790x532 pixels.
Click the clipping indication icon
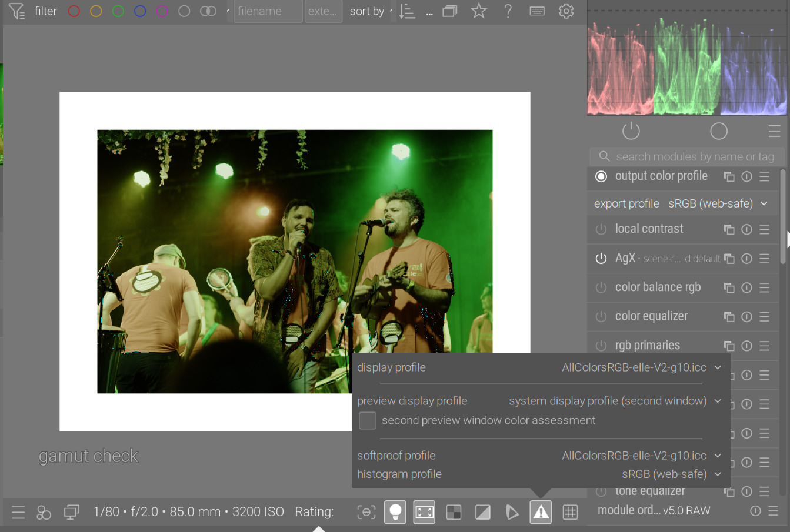pos(483,512)
